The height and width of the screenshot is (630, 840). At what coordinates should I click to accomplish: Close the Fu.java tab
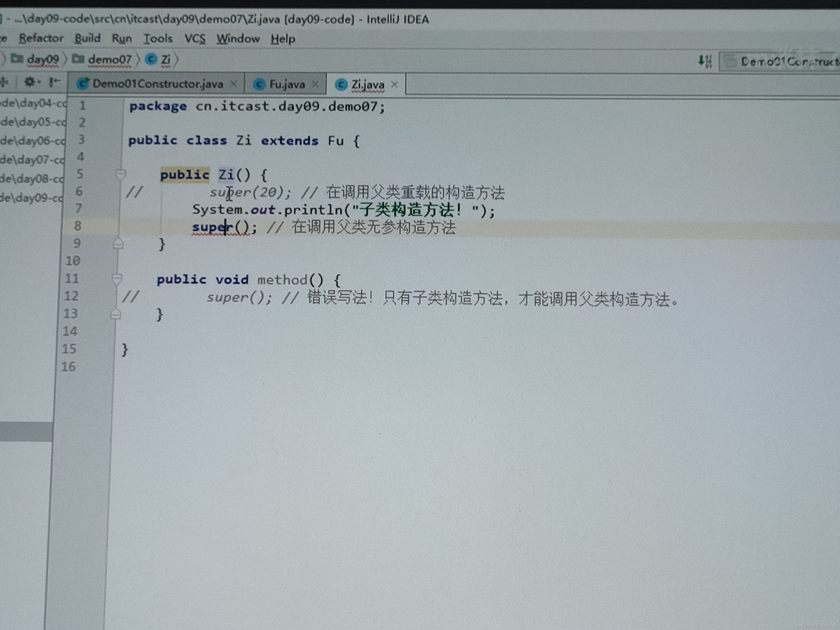pyautogui.click(x=315, y=84)
